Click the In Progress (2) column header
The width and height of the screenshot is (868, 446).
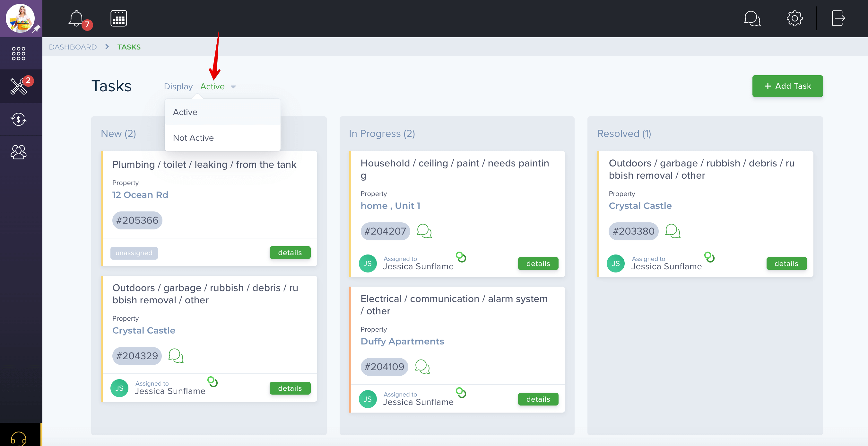pyautogui.click(x=382, y=134)
